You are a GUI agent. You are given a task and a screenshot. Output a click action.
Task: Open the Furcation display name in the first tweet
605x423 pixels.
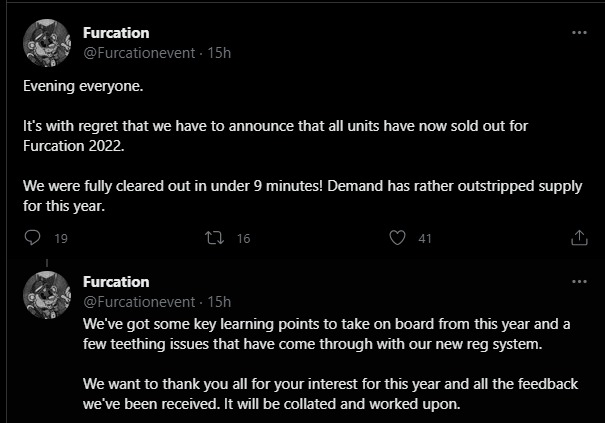pos(116,32)
